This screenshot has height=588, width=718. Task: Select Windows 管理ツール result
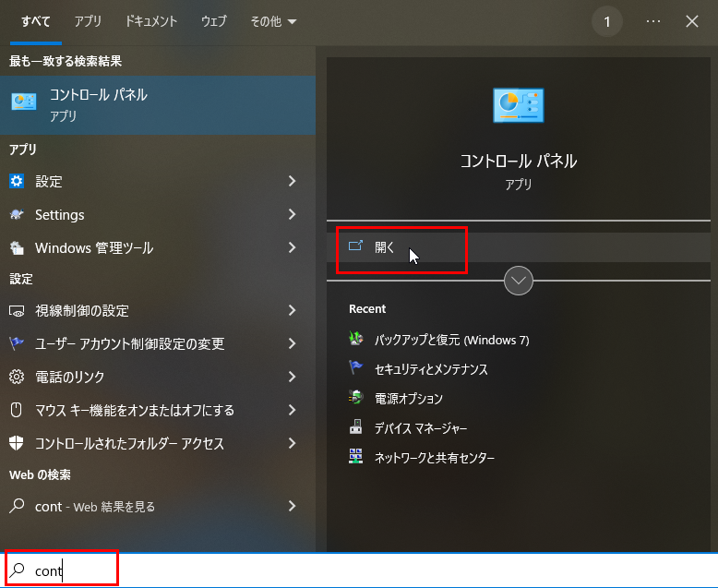click(158, 247)
